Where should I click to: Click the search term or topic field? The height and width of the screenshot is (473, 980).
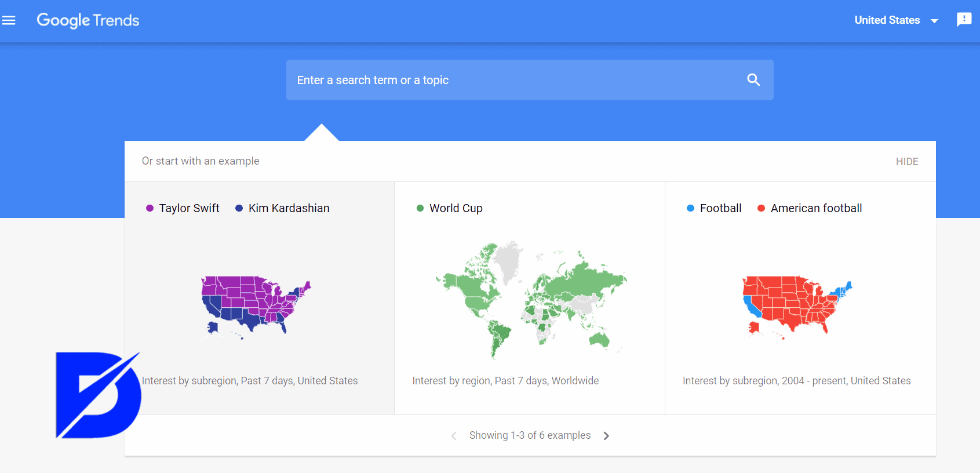(530, 80)
